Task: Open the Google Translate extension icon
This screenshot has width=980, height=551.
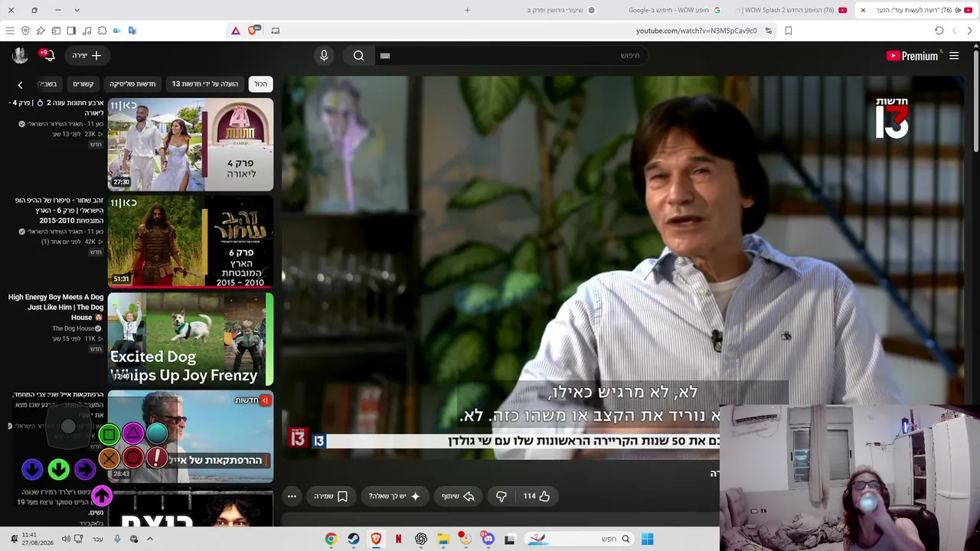Action: point(132,31)
